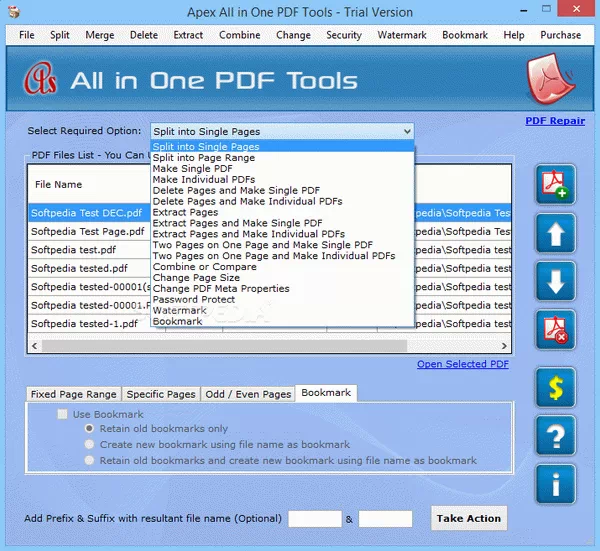Image resolution: width=600 pixels, height=551 pixels.
Task: Open the Purchase menu
Action: (561, 35)
